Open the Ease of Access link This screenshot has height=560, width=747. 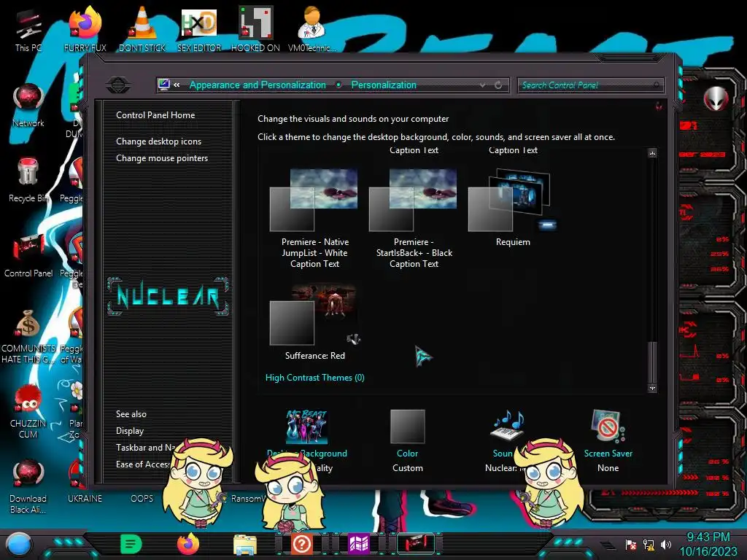click(144, 464)
